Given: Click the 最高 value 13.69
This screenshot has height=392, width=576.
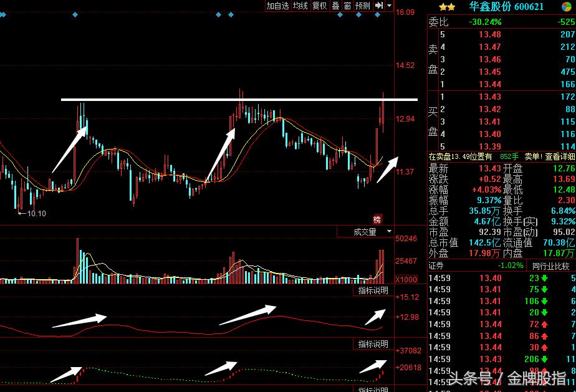Looking at the screenshot, I should point(564,179).
